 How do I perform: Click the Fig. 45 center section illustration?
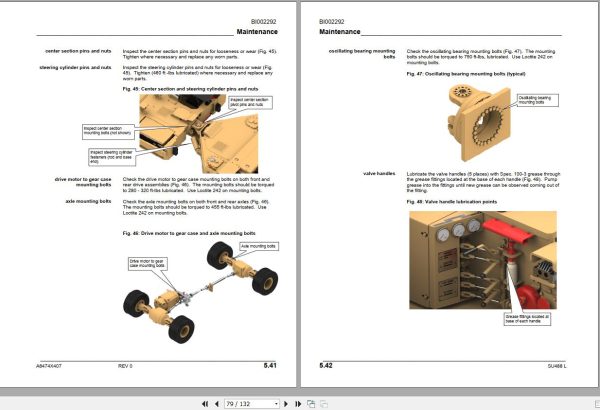click(199, 134)
